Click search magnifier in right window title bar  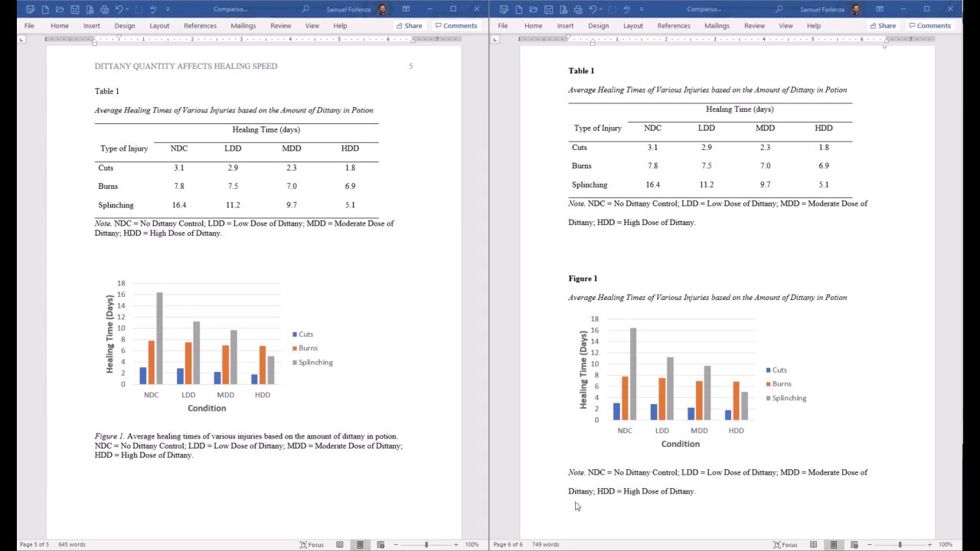coord(779,9)
